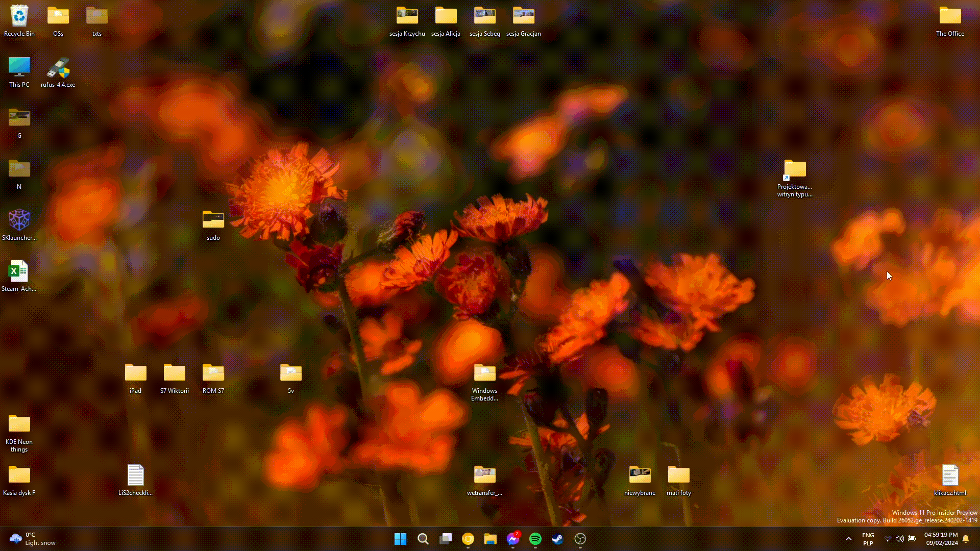Open Windows Search

tap(423, 539)
